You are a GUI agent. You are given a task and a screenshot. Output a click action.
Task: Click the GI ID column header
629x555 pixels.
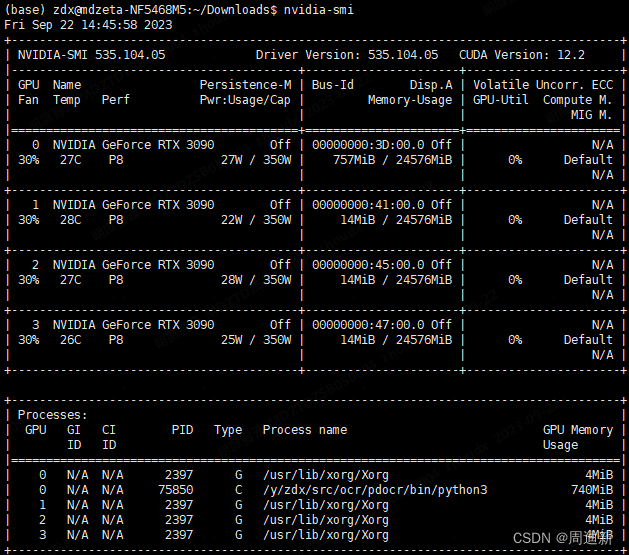pos(74,438)
